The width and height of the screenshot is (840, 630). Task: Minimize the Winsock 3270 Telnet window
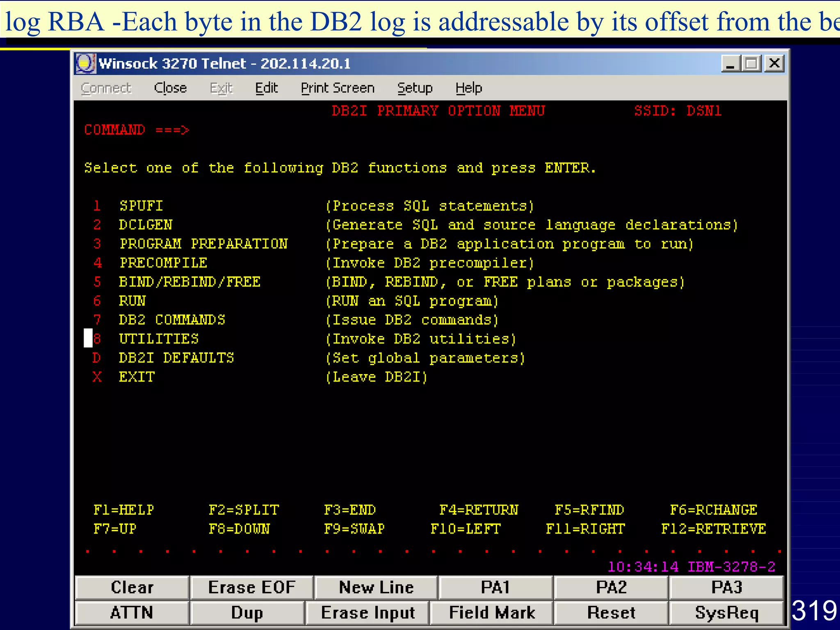[x=731, y=64]
